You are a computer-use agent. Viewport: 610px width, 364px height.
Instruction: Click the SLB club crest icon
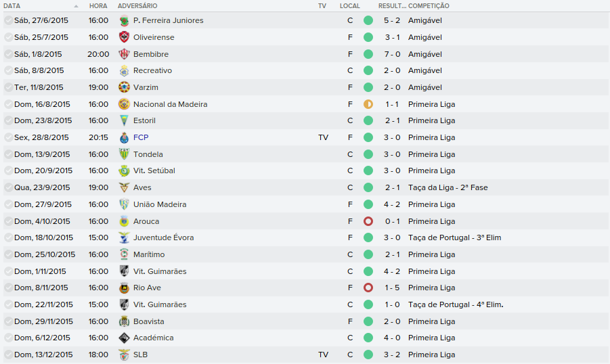click(124, 355)
